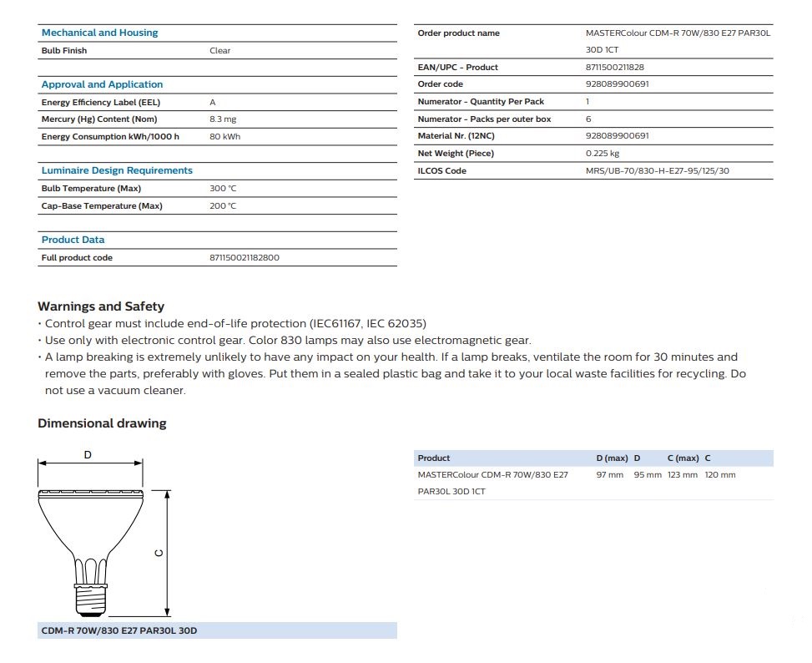The image size is (812, 663).
Task: Click the PAR30L lamp outline drawing
Action: 91,553
